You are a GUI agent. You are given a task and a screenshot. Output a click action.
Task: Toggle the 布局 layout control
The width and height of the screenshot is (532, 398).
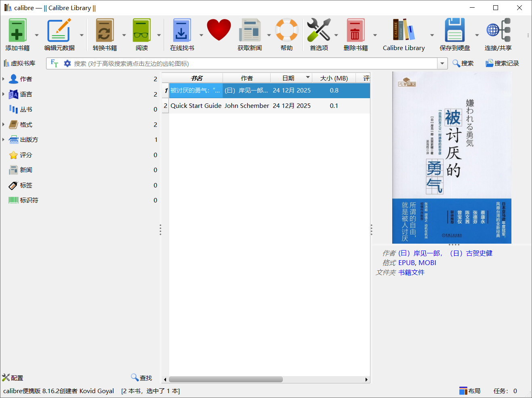click(469, 390)
